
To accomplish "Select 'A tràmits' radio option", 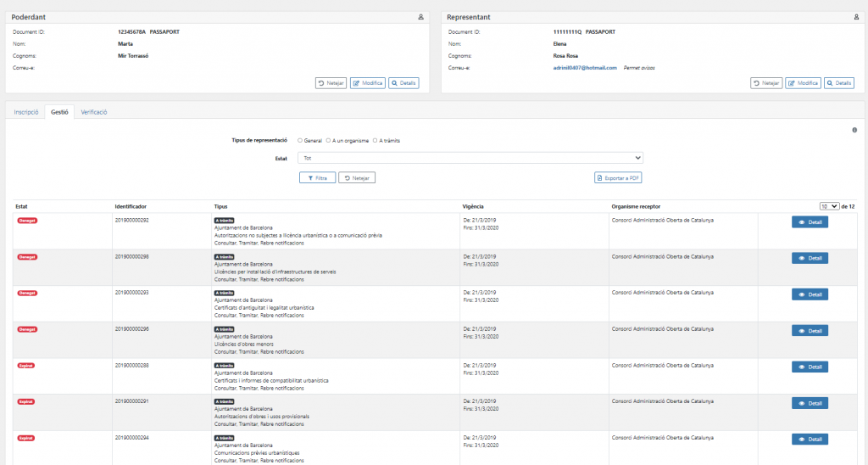I will pyautogui.click(x=375, y=140).
